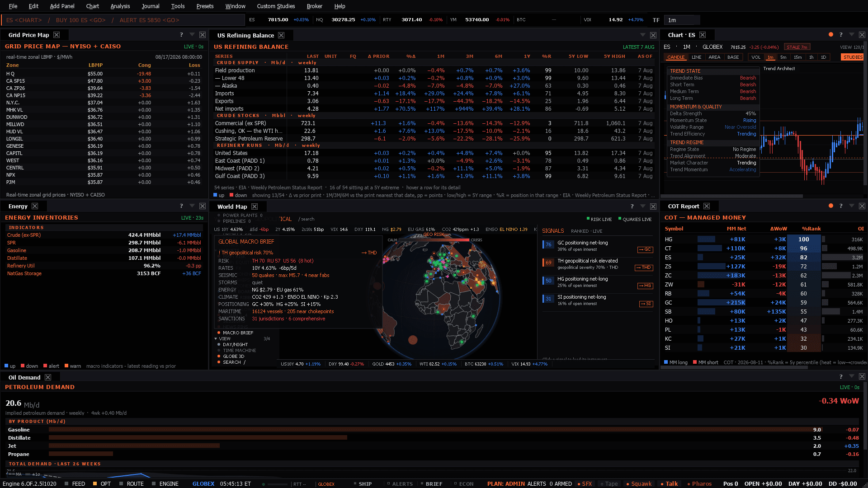868x488 pixels.
Task: Open help icon in the Oil Demand panel
Action: (x=841, y=377)
